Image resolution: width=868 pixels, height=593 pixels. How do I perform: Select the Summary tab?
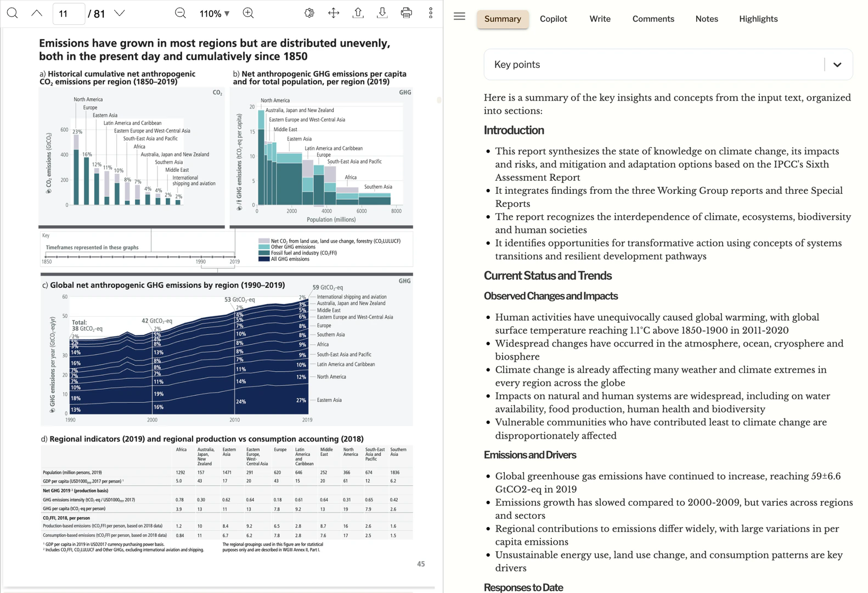502,19
